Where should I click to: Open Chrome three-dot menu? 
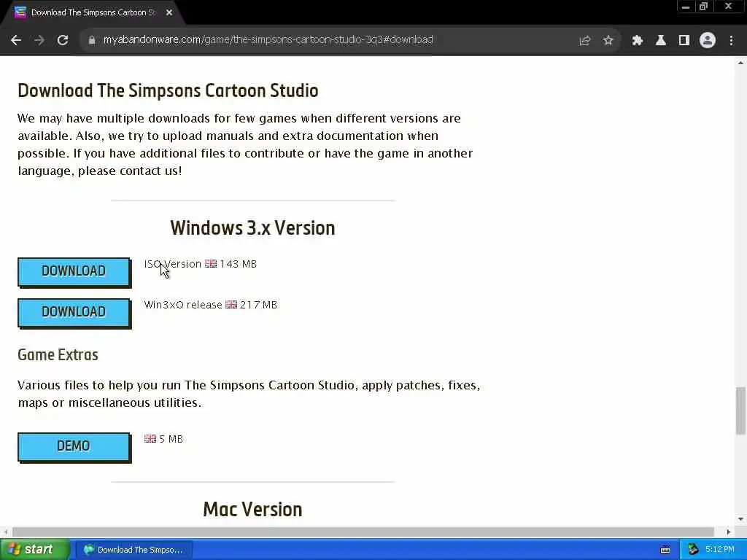coord(731,41)
